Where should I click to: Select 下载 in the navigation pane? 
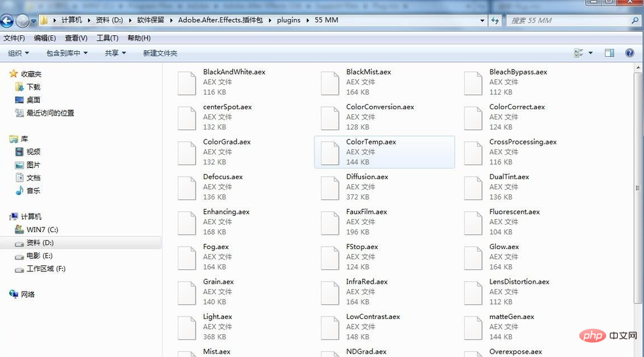[x=33, y=87]
